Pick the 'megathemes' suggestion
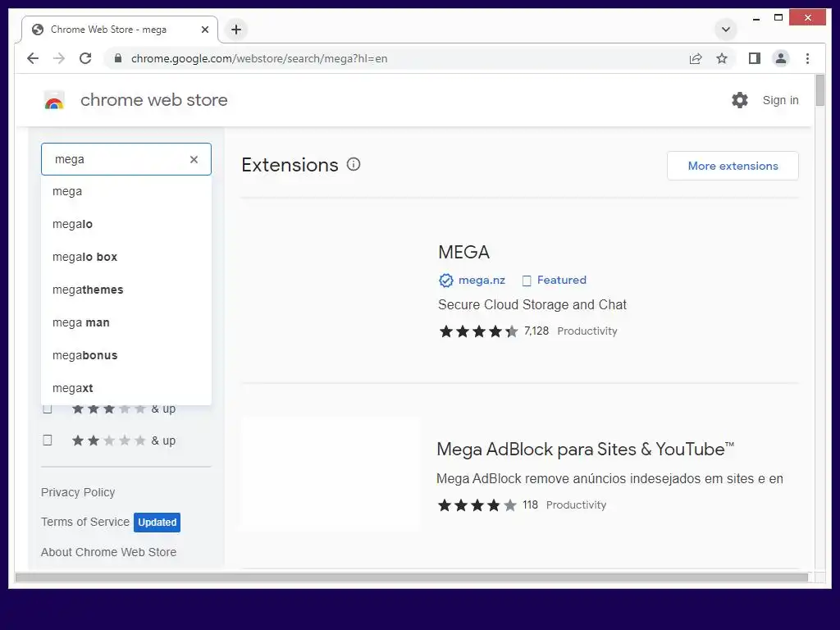The image size is (840, 630). (x=126, y=290)
